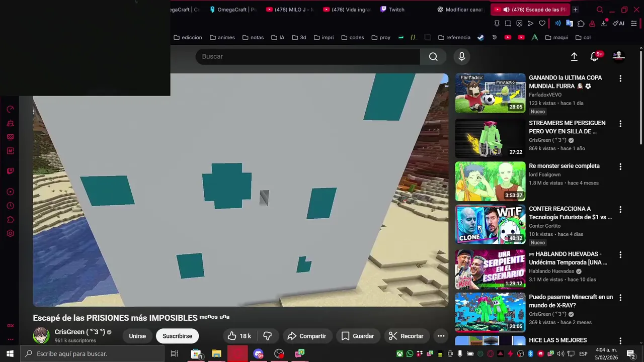Screen dimensions: 644x362
Task: Click Windows taskbar search box
Action: tap(92, 353)
